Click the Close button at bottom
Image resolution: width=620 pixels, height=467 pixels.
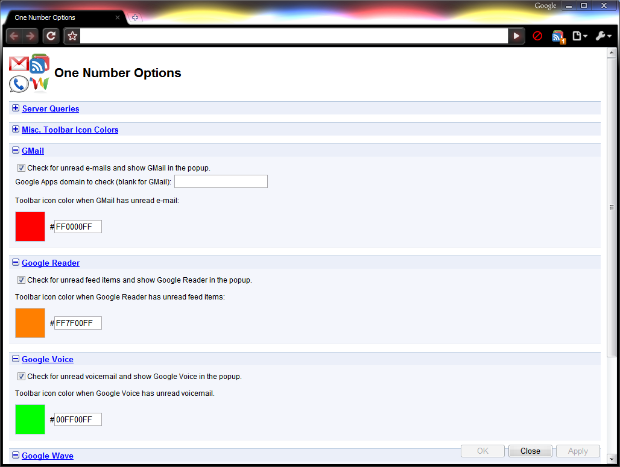pyautogui.click(x=530, y=451)
